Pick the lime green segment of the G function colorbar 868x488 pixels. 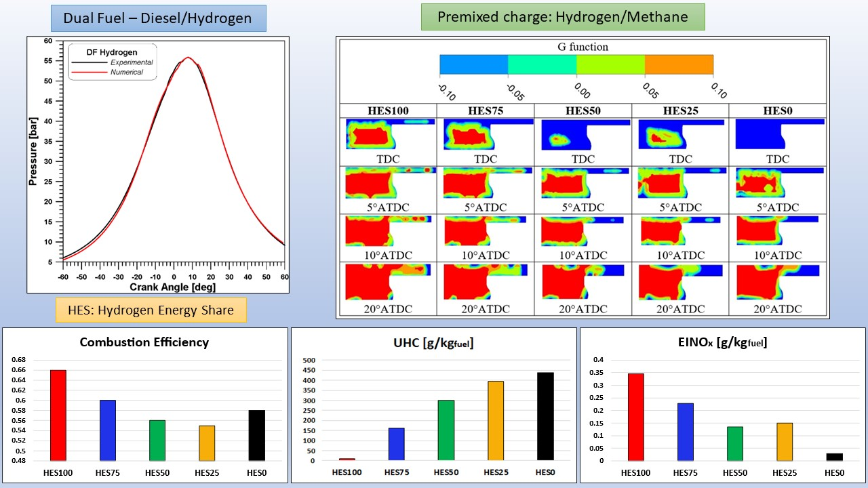611,64
